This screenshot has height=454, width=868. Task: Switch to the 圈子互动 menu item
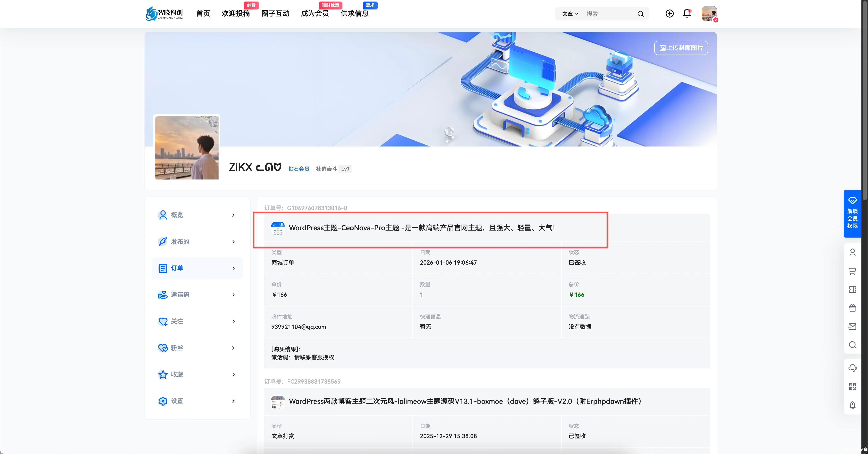[275, 13]
